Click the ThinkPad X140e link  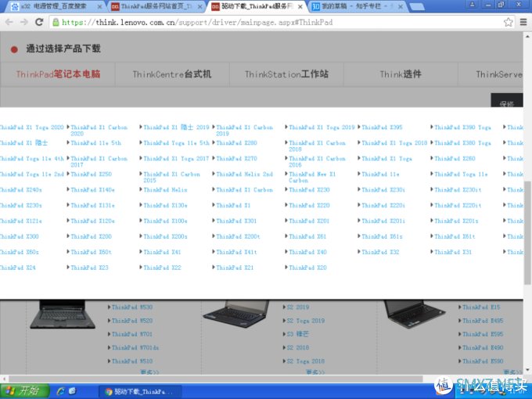(x=92, y=189)
